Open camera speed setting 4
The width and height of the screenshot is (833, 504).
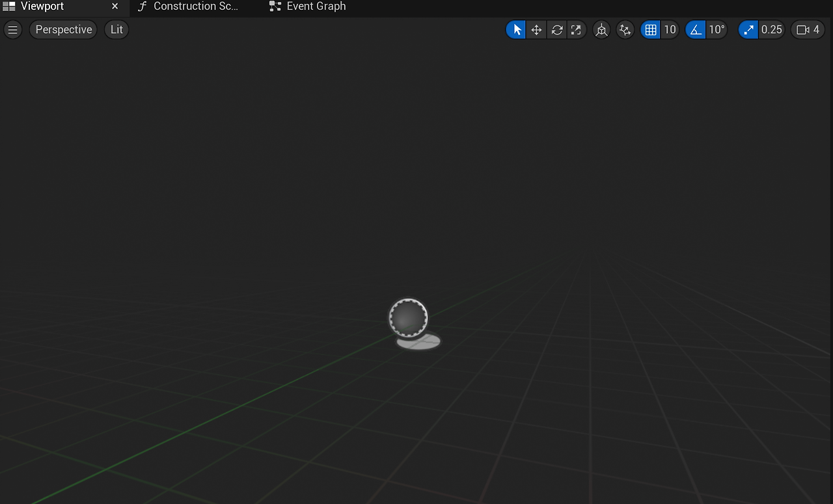click(808, 29)
